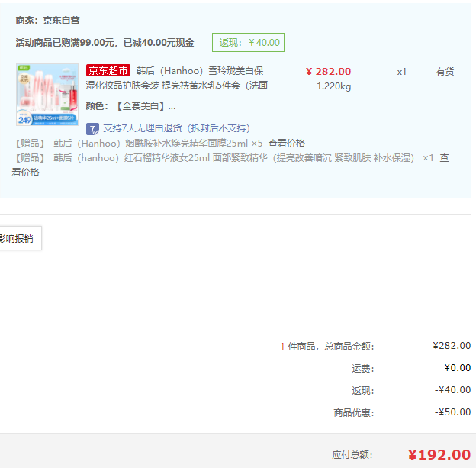Click the 有货 stock status text
This screenshot has height=468, width=476.
point(445,72)
